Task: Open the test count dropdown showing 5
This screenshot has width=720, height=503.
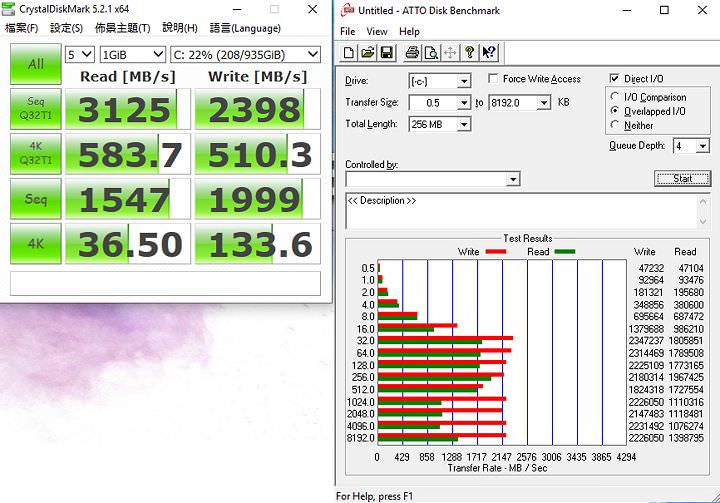Action: coord(80,55)
